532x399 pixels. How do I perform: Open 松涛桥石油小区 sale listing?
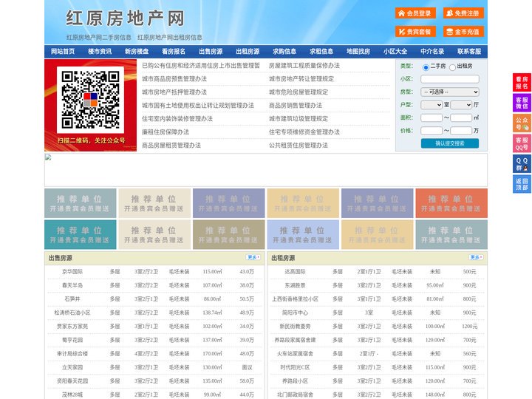point(72,313)
